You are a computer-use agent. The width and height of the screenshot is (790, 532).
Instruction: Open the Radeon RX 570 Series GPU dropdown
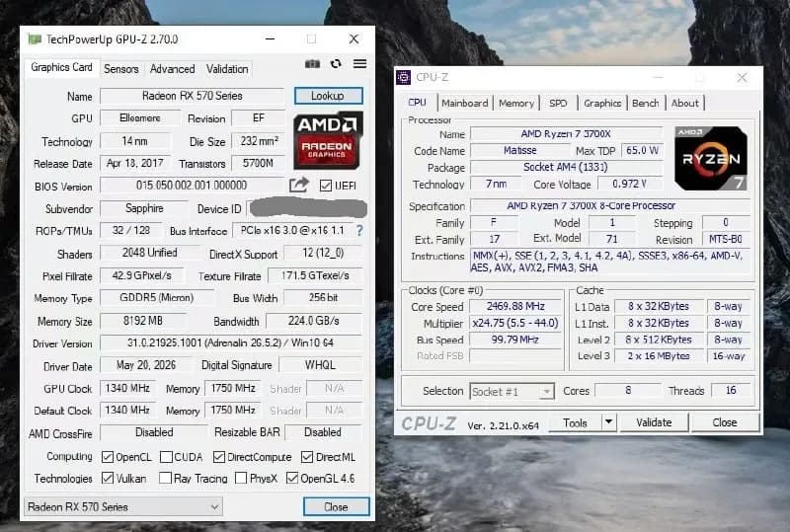point(123,506)
